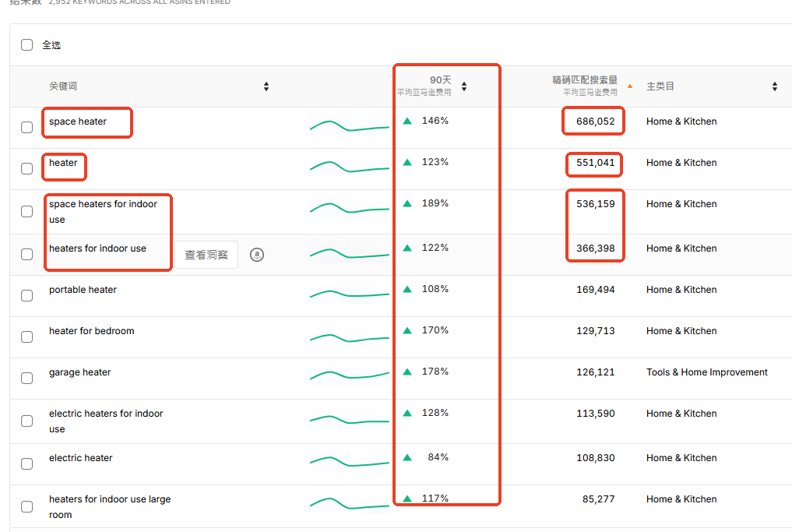This screenshot has width=792, height=532.
Task: Click 123% trend value for heater
Action: click(x=435, y=162)
